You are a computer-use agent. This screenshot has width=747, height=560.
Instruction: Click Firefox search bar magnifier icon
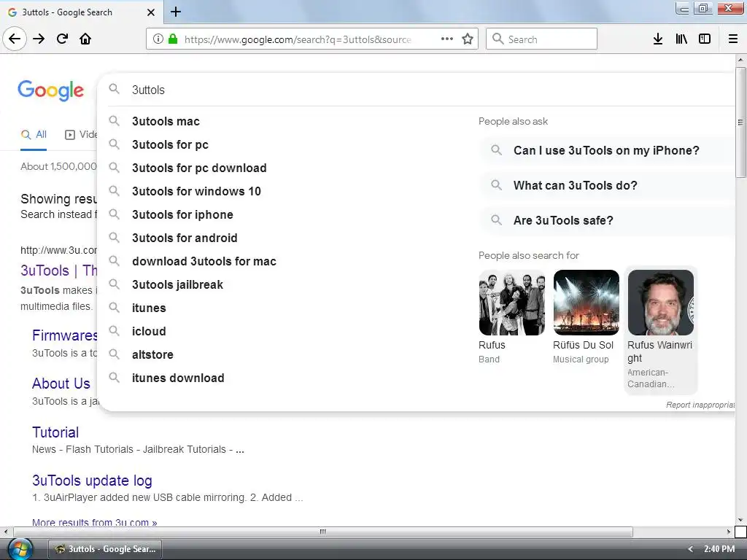498,39
